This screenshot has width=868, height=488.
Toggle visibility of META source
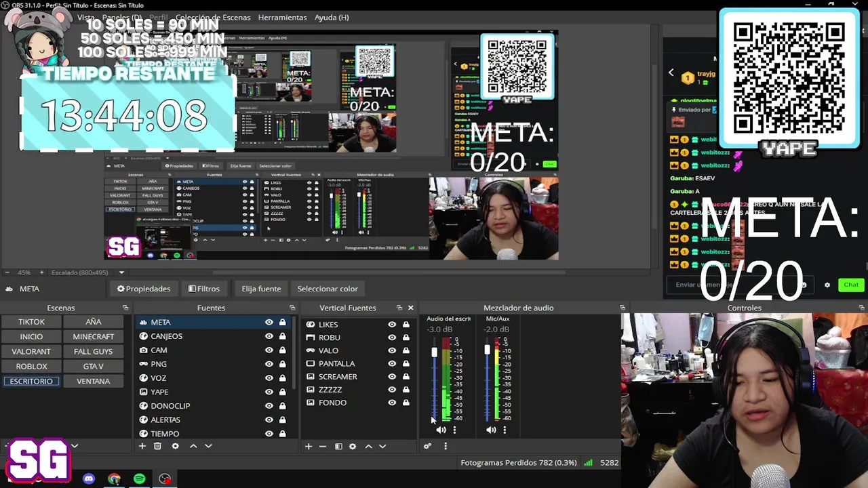(x=269, y=322)
